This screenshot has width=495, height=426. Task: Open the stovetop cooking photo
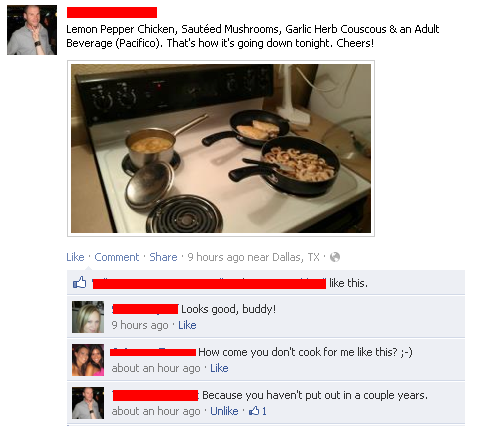click(221, 148)
